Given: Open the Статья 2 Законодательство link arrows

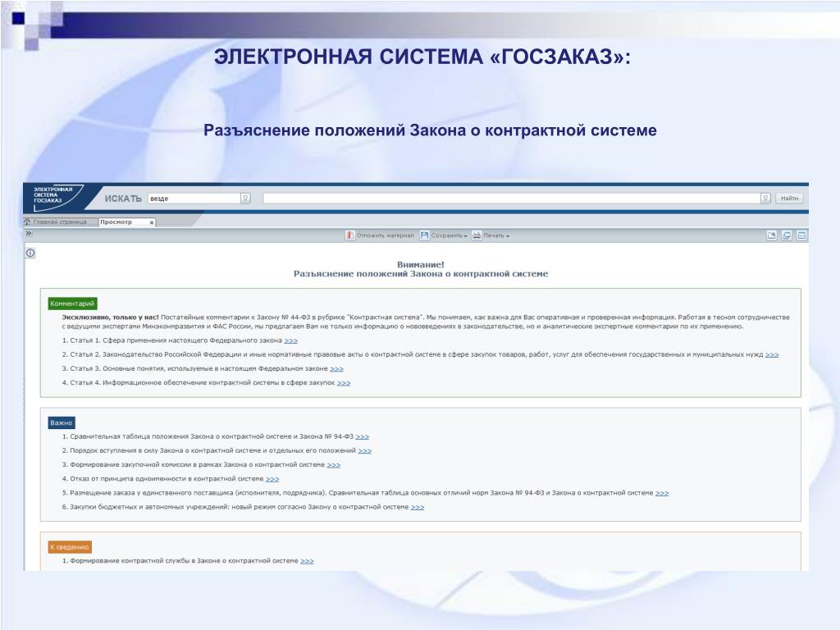Looking at the screenshot, I should (772, 354).
